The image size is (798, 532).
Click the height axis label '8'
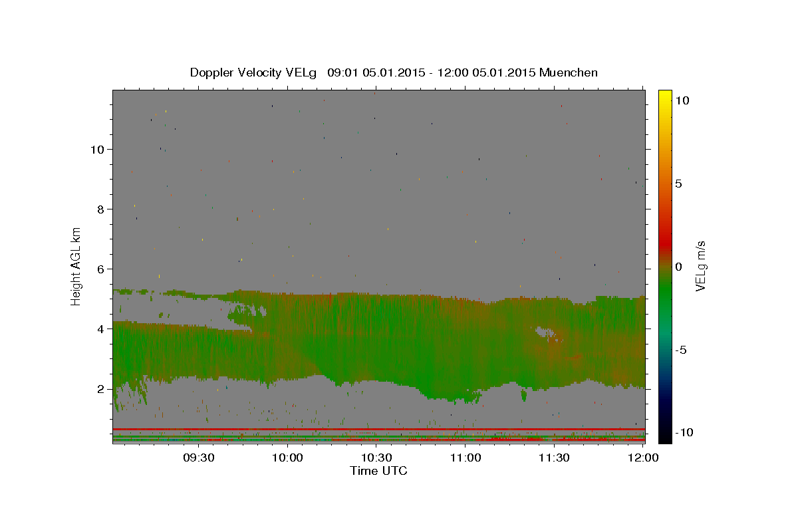(x=100, y=209)
